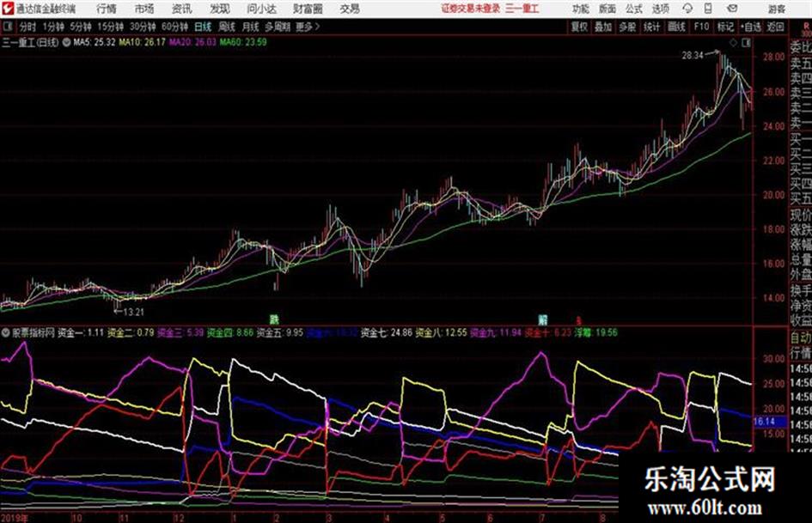
Task: Expand the 更多 > periods list
Action: [x=308, y=27]
